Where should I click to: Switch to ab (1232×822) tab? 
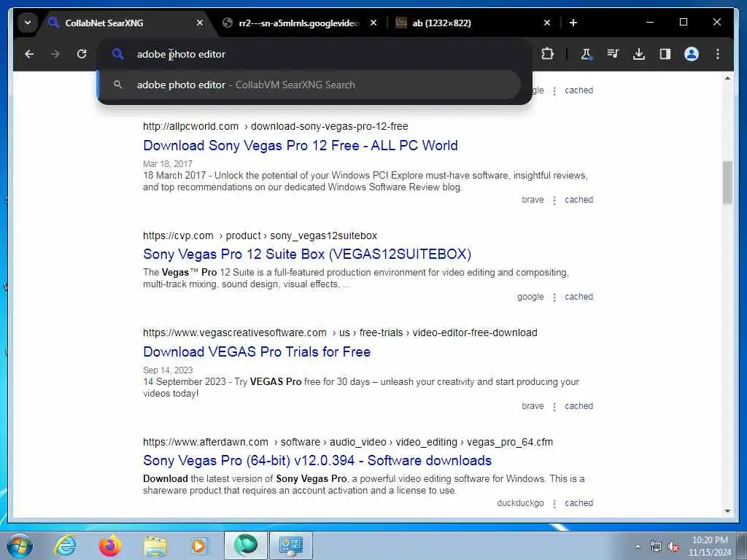[x=474, y=23]
